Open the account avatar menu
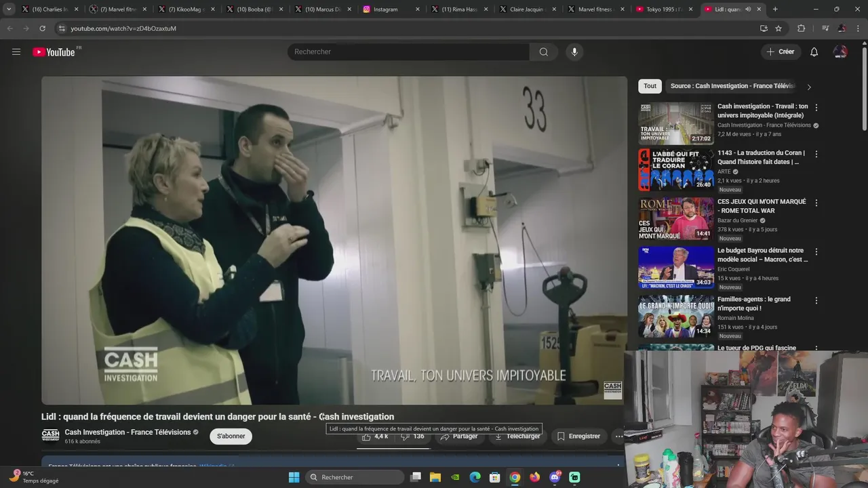 (840, 52)
